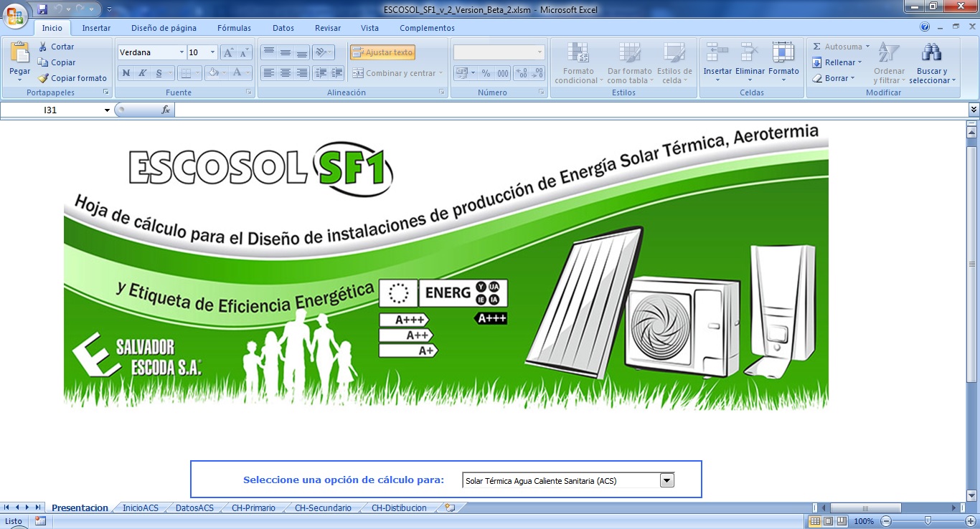
Task: Switch to the DatosACS sheet
Action: [x=195, y=507]
